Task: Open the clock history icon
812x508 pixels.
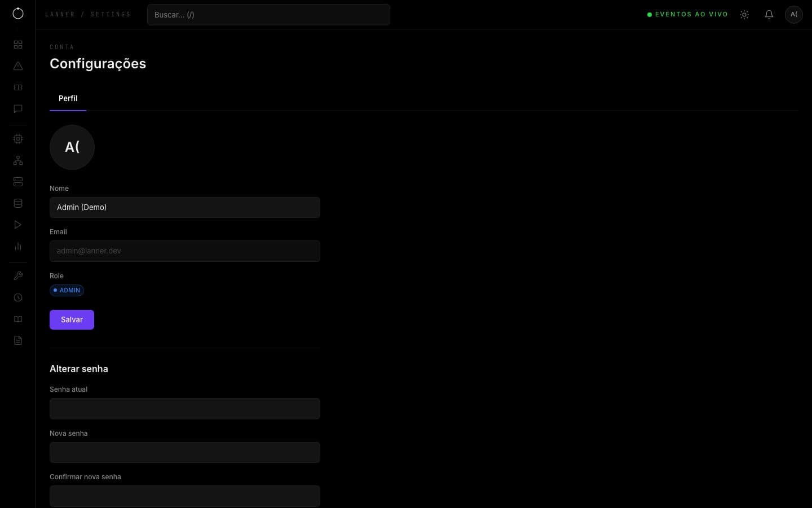Action: (x=18, y=297)
